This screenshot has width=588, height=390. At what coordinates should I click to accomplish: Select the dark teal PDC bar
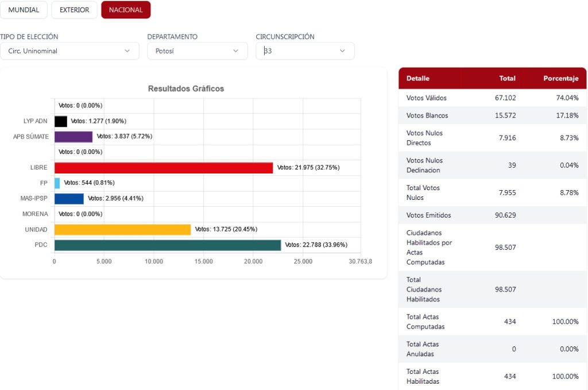point(167,245)
